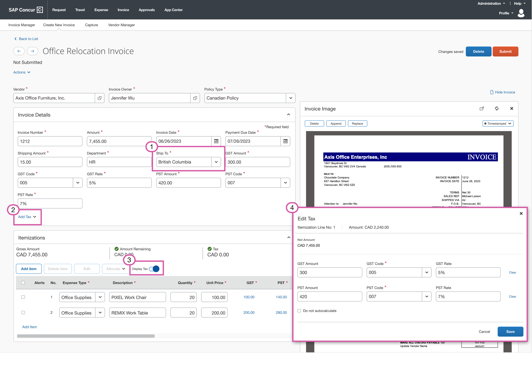The width and height of the screenshot is (532, 392).
Task: Click the Back to List link
Action: tap(26, 39)
